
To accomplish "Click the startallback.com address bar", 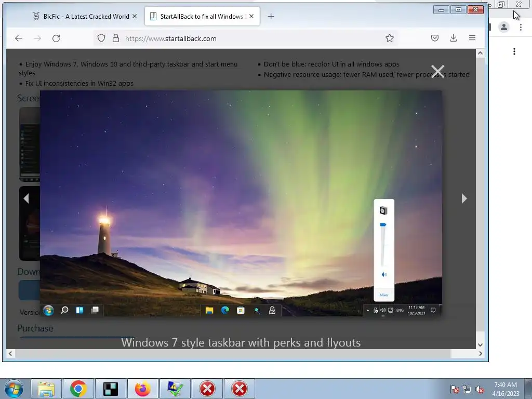I will pyautogui.click(x=246, y=38).
